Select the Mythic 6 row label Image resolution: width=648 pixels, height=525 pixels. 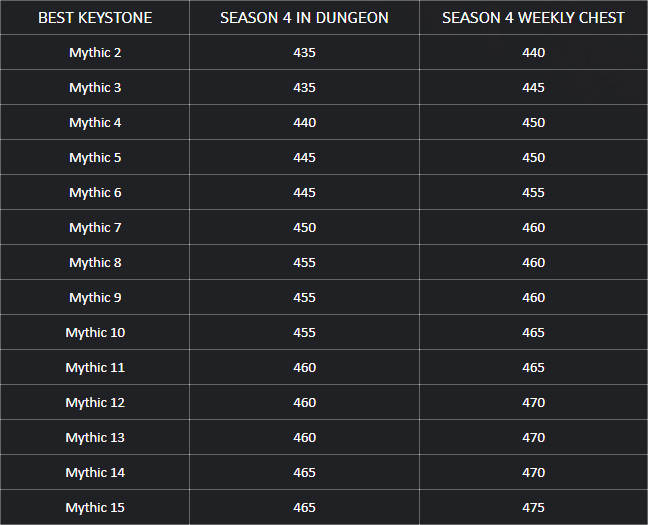point(95,193)
